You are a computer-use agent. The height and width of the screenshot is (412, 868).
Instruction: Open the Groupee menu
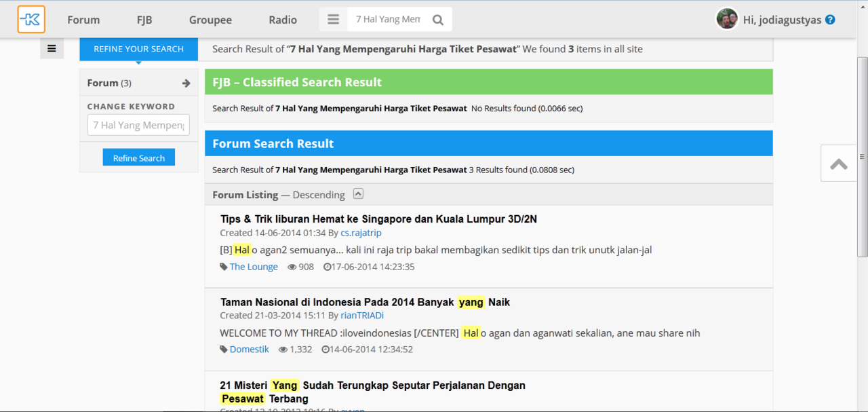(210, 20)
